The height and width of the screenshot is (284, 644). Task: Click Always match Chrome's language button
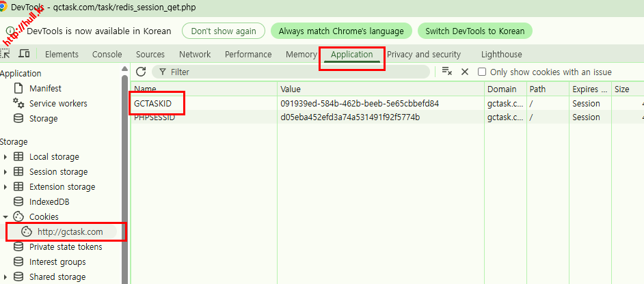pos(341,31)
